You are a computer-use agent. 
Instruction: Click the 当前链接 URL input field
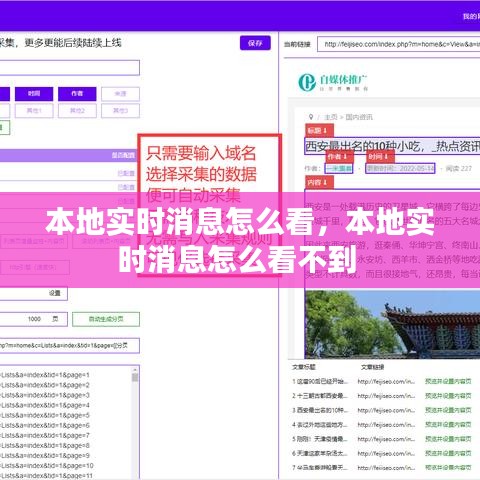(398, 44)
